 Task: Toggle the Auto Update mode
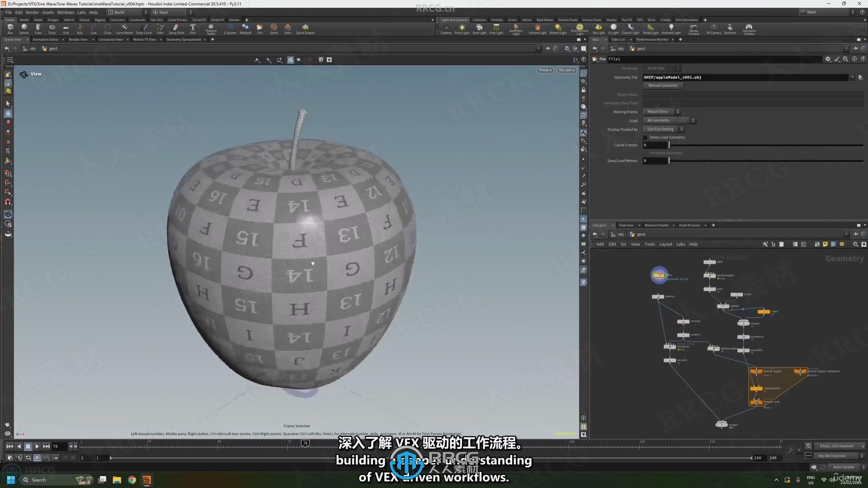(844, 467)
